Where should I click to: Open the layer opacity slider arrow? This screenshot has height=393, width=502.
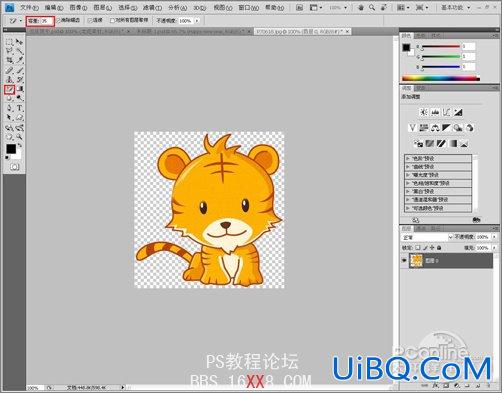coord(494,237)
